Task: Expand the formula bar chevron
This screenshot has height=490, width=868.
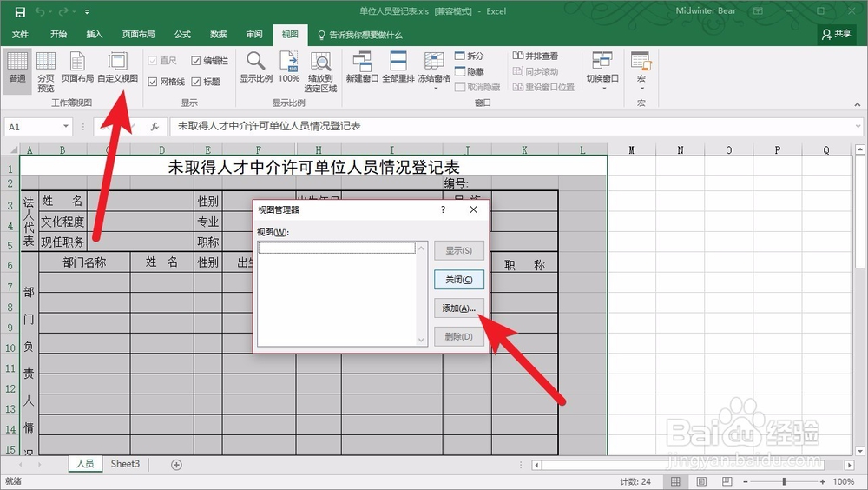Action: (x=858, y=126)
